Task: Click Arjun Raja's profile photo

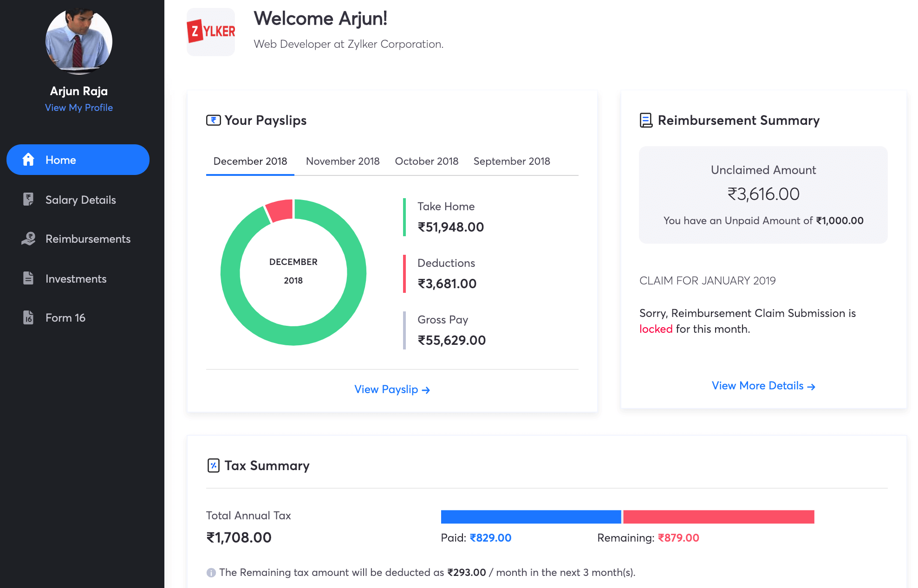Action: pos(79,41)
